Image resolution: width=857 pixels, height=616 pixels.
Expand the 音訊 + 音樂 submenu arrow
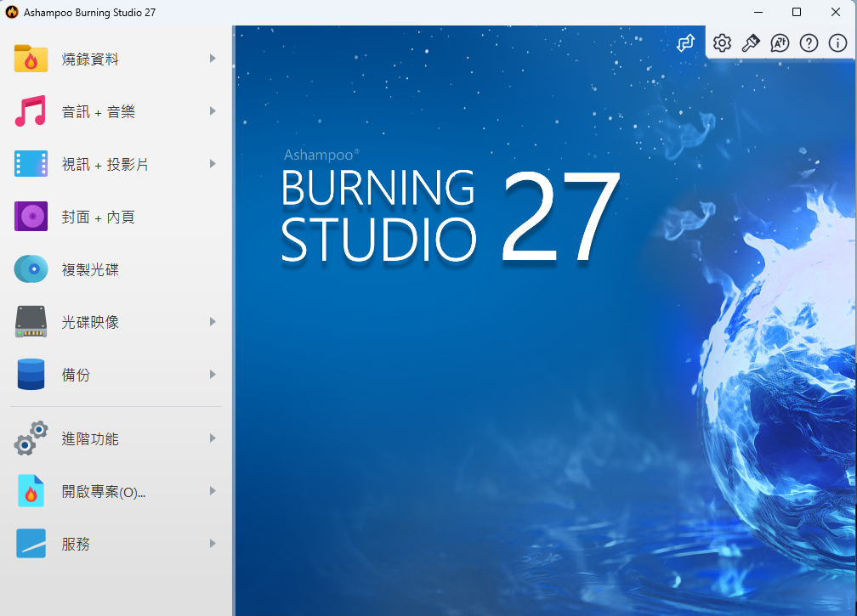click(213, 110)
